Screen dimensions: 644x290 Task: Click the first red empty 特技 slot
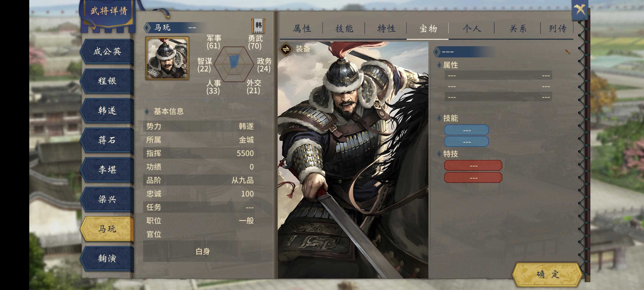(473, 166)
